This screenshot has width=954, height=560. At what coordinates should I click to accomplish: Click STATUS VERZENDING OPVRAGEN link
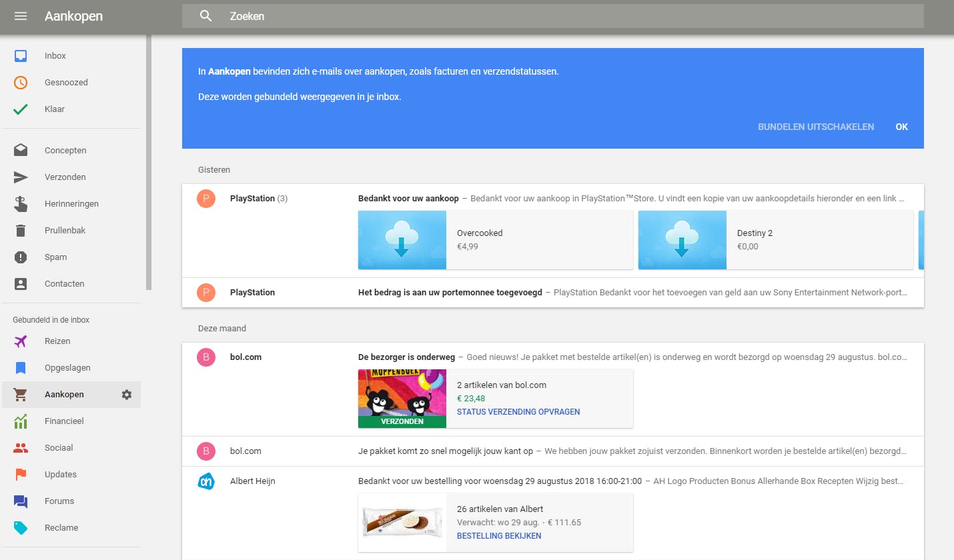coord(518,412)
